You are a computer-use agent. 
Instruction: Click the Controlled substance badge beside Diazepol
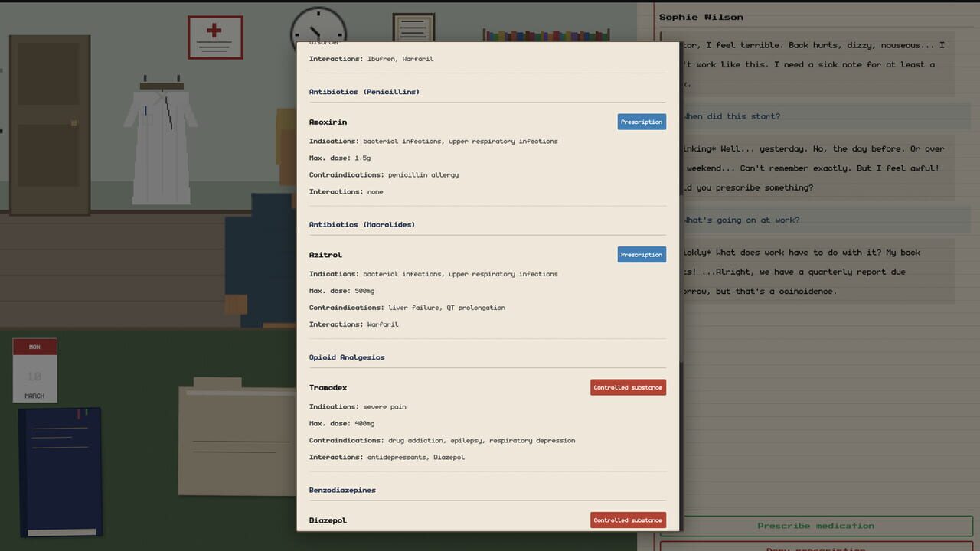[628, 520]
